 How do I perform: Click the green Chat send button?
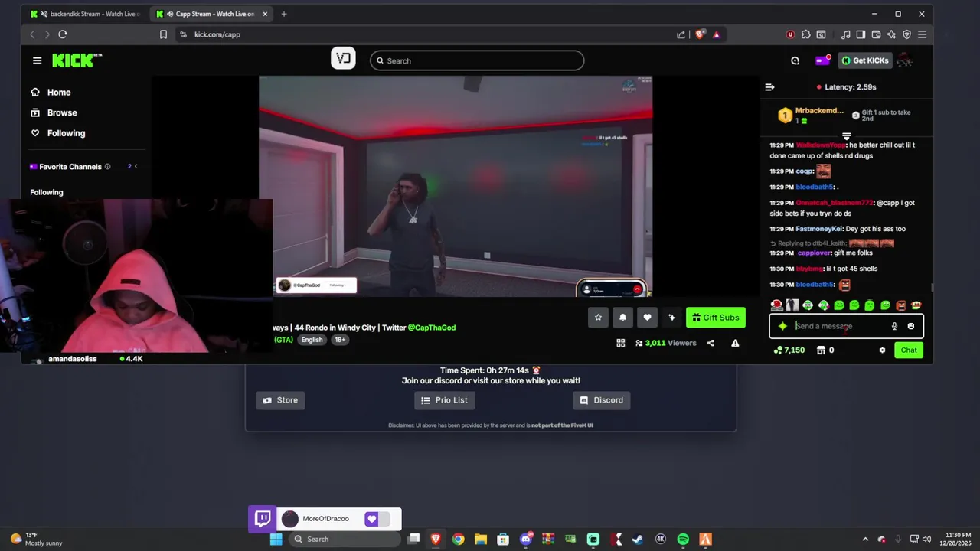[909, 350]
